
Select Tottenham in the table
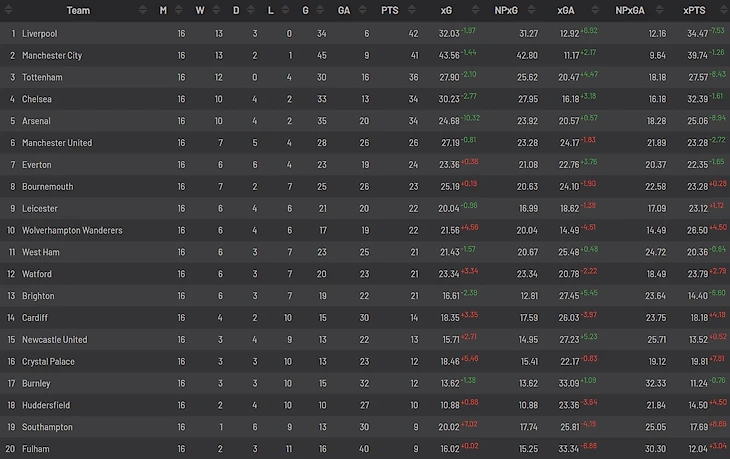[43, 77]
